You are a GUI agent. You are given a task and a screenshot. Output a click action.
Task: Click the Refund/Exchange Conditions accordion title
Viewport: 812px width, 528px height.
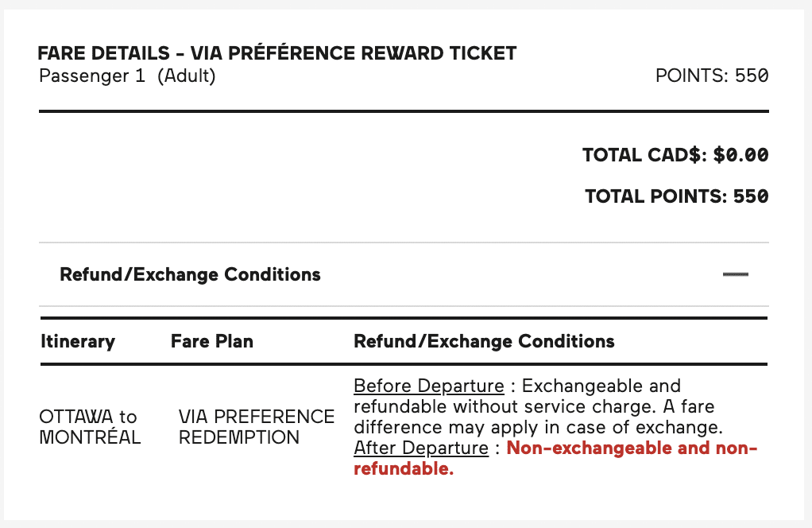(190, 274)
